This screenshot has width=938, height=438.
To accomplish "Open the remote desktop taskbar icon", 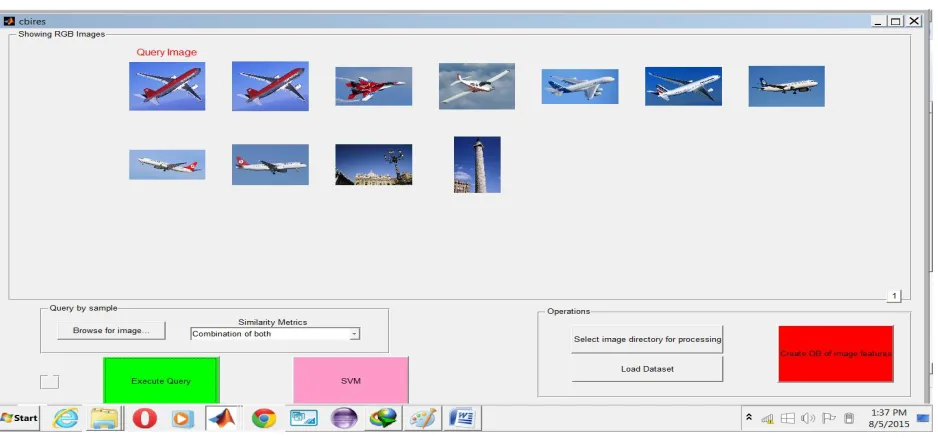I will click(304, 418).
